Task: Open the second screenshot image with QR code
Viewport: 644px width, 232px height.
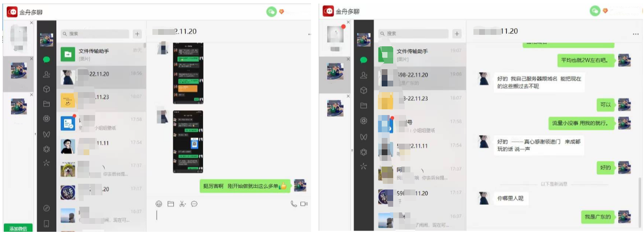Action: pos(188,141)
